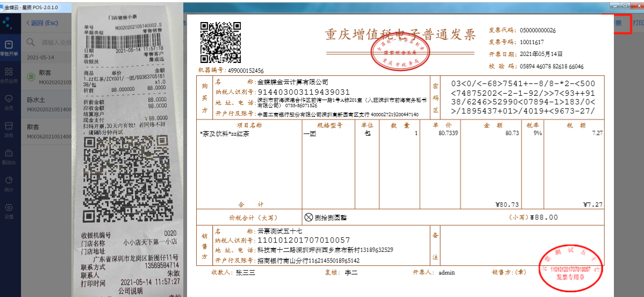Screen dimensions: 644x297
Task: Click the QR code on the invoice
Action: pyautogui.click(x=220, y=43)
